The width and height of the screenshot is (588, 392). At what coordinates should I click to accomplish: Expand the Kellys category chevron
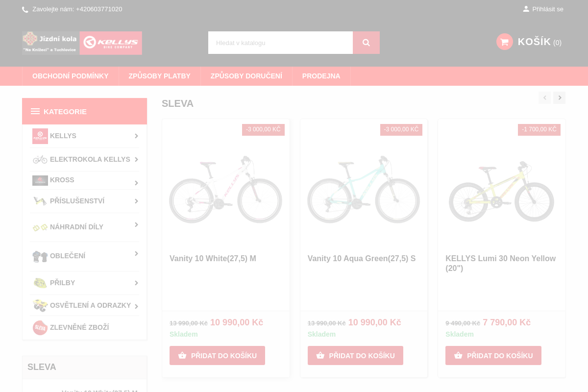click(136, 136)
